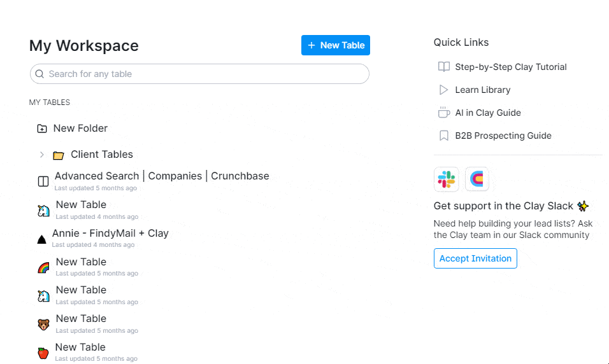
Task: Click the plus icon in New Table button
Action: tap(312, 45)
